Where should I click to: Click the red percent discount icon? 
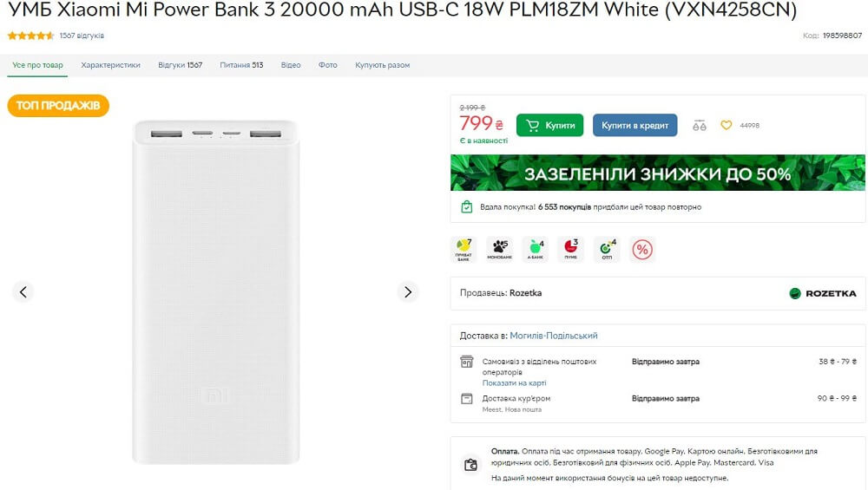(642, 250)
